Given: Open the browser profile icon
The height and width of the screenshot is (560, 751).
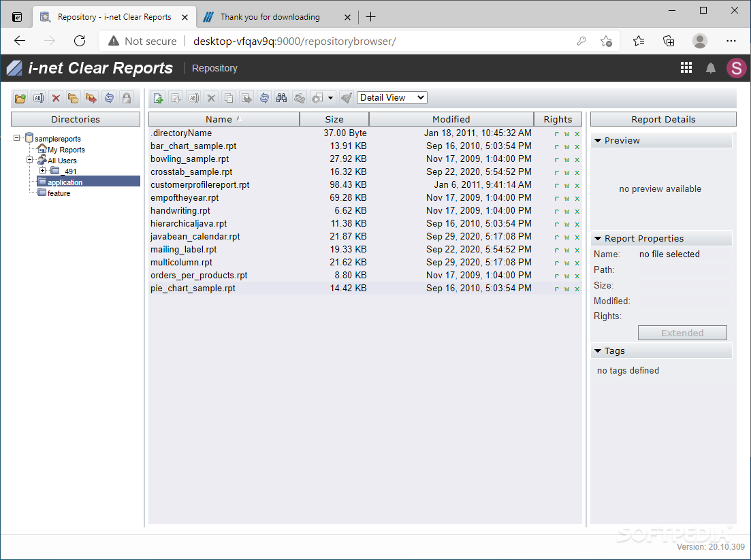Looking at the screenshot, I should point(699,41).
